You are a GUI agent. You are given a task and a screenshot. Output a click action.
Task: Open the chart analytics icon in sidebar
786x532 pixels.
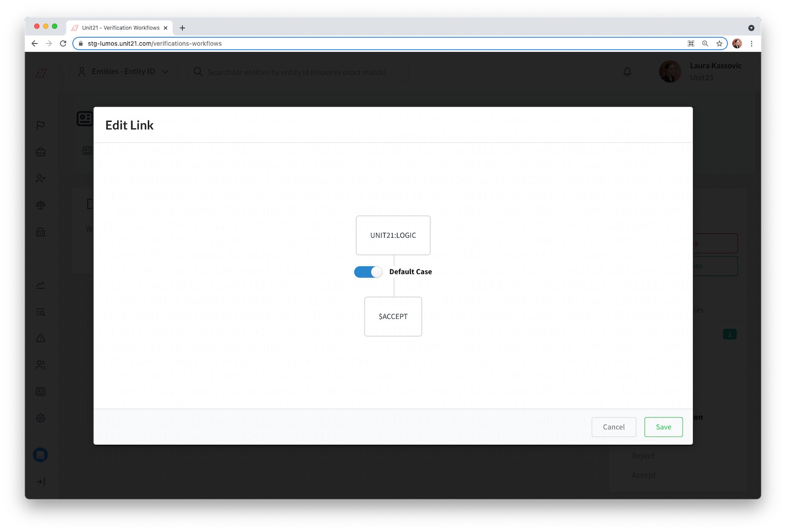41,285
